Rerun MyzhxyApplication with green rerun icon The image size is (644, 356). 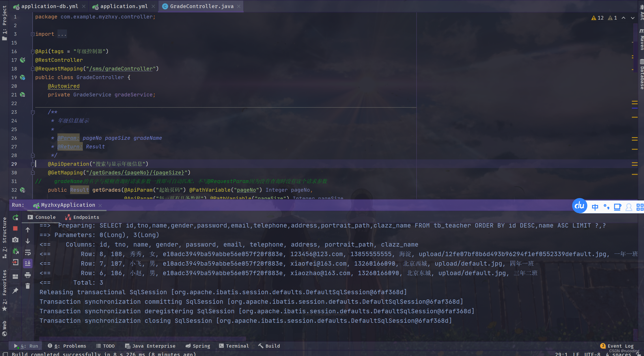point(16,217)
